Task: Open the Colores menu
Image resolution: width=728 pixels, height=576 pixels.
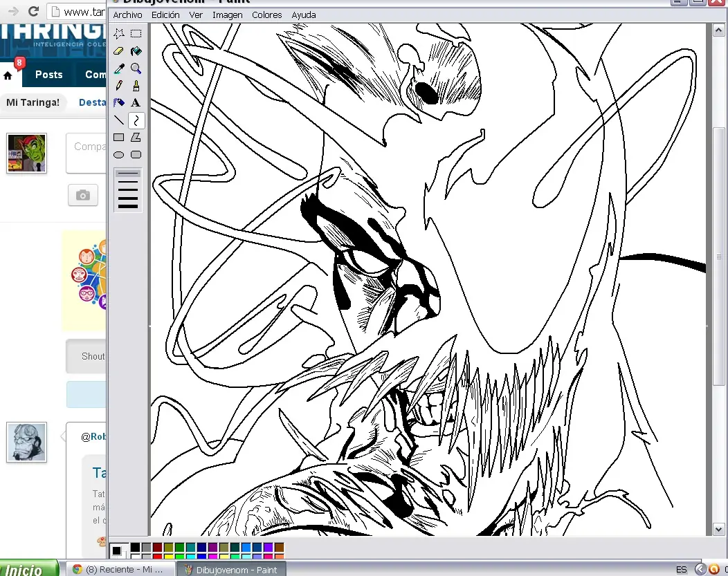Action: point(267,15)
